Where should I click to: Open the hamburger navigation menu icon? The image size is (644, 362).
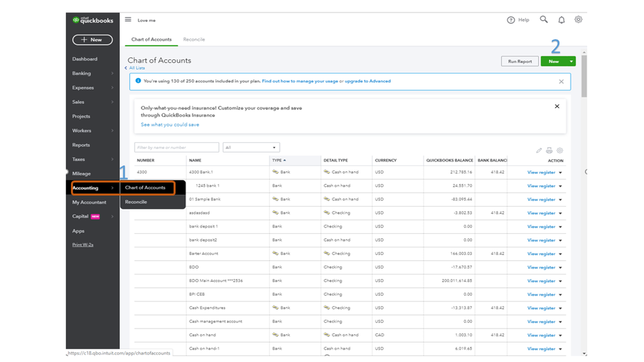[x=128, y=20]
